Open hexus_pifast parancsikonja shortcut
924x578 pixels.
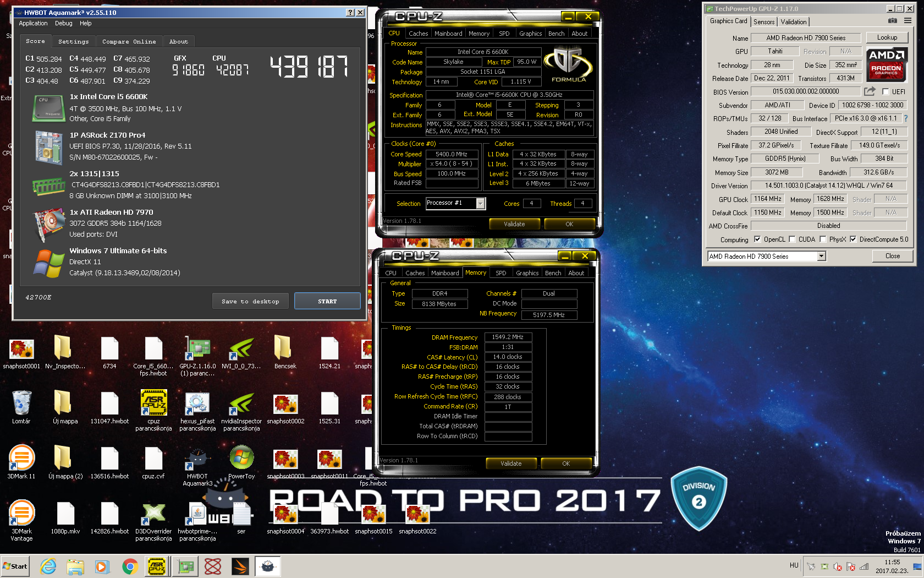(197, 411)
